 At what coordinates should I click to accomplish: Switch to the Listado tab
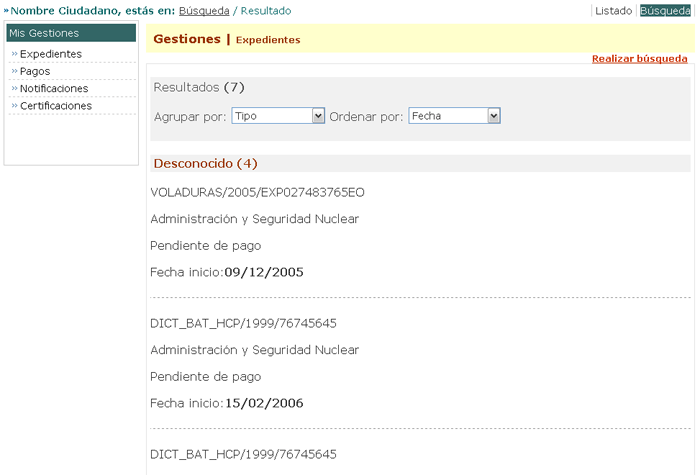[x=613, y=11]
